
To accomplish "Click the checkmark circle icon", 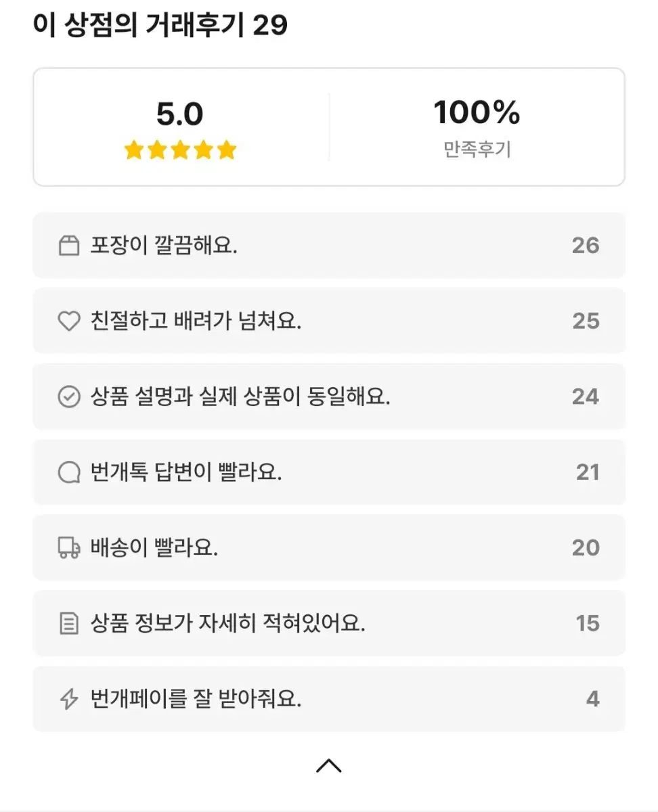I will 69,397.
